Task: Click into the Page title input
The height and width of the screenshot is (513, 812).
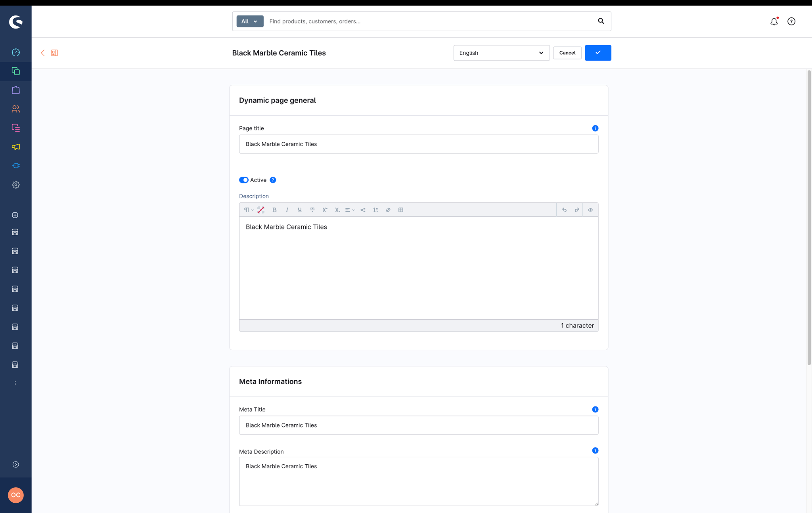Action: click(419, 144)
